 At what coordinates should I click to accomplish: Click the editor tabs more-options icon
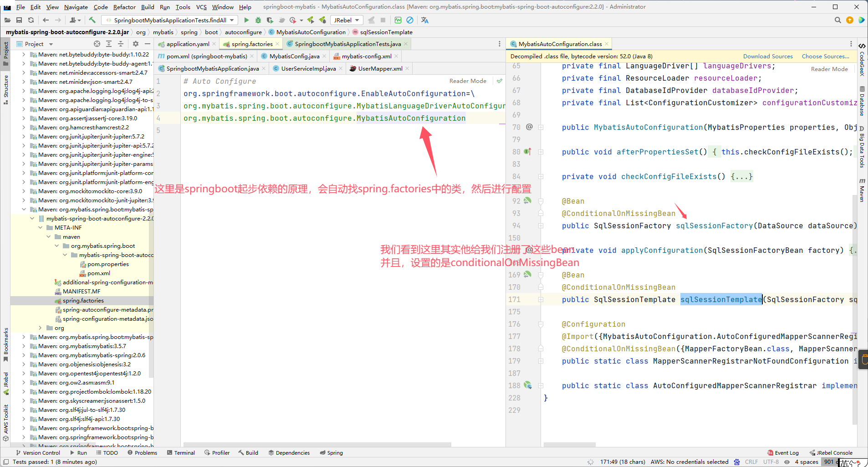pyautogui.click(x=500, y=44)
